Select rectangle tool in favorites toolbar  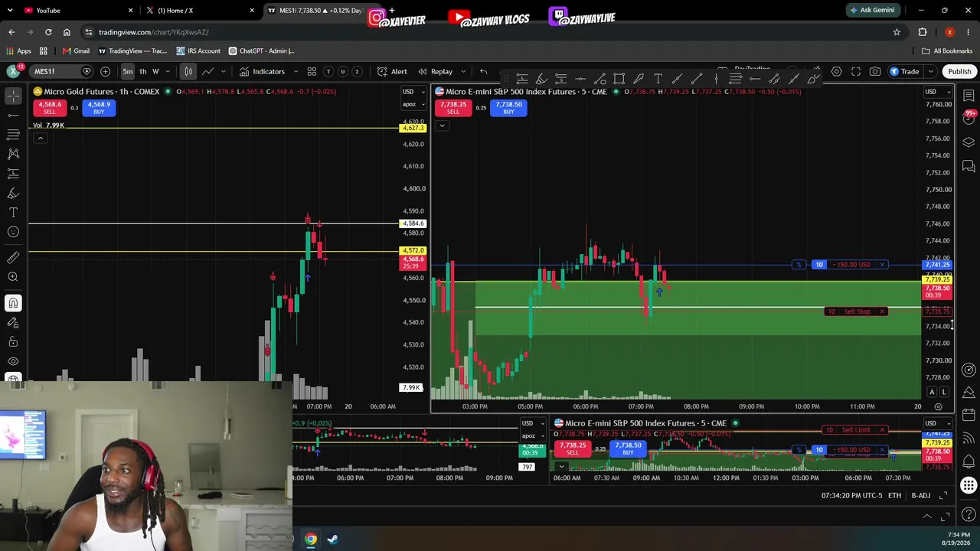click(619, 78)
